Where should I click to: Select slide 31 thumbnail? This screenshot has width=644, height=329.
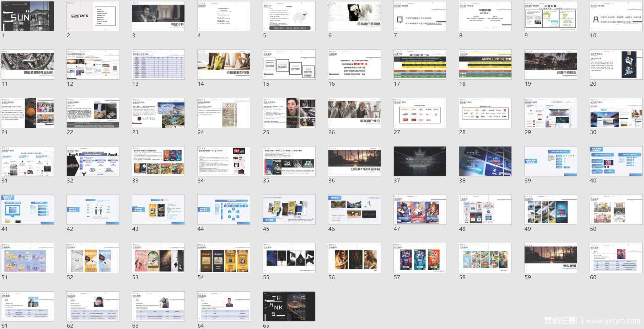click(28, 161)
